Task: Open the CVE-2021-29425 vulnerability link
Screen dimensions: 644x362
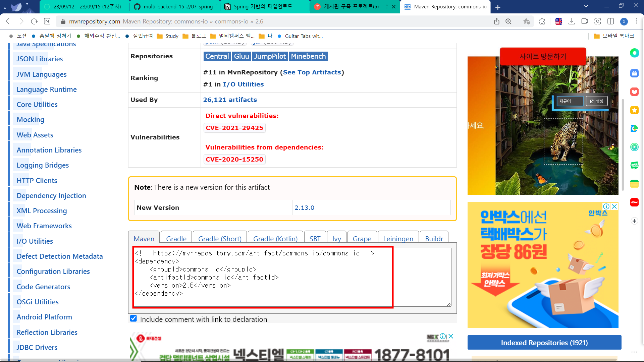Action: (x=234, y=128)
